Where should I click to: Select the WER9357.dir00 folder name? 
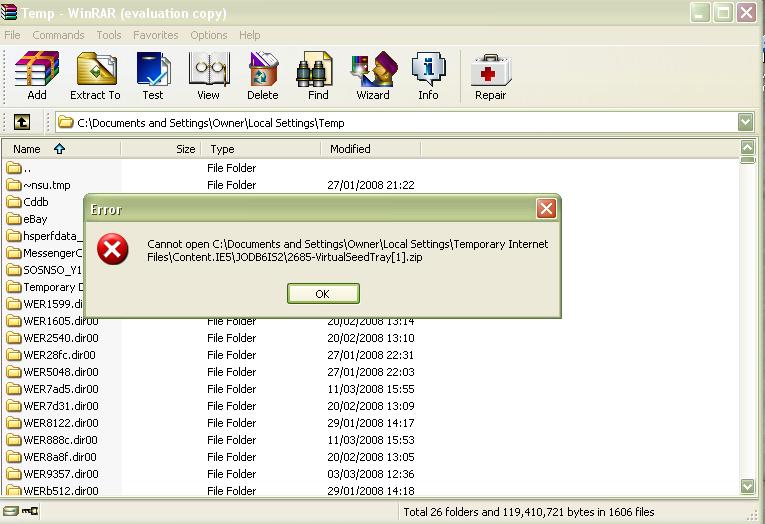click(x=61, y=474)
